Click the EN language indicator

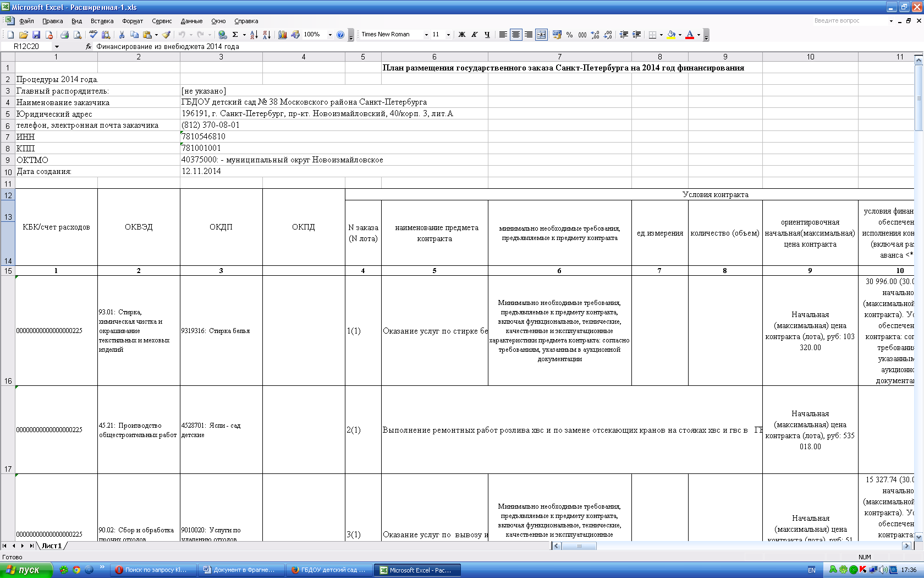(x=812, y=570)
